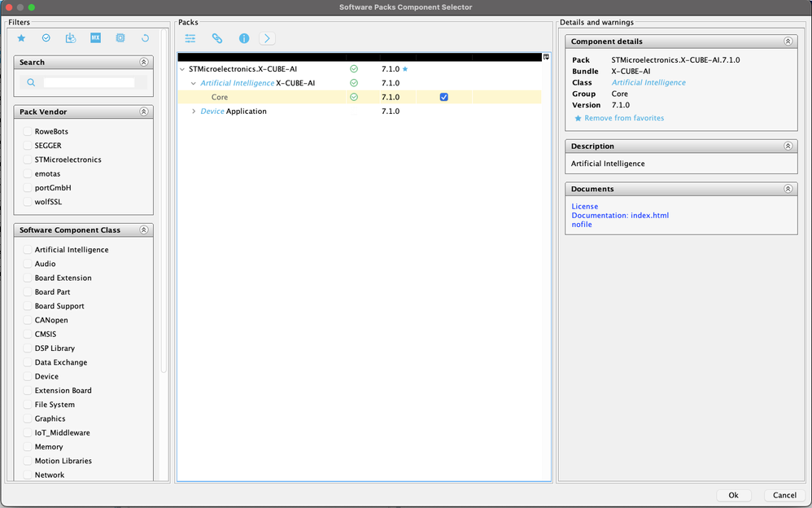This screenshot has width=812, height=508.
Task: Click the nofile document link
Action: 582,225
